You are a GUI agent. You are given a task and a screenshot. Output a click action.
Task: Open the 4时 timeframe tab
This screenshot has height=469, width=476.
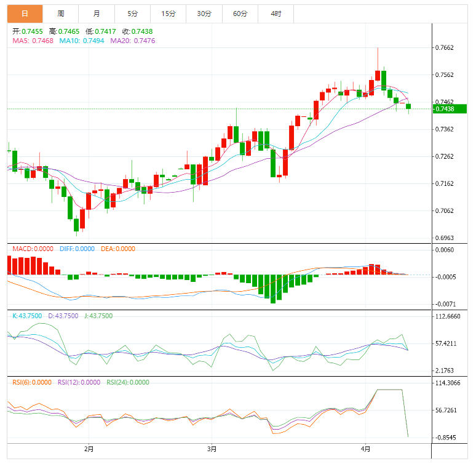coord(276,14)
